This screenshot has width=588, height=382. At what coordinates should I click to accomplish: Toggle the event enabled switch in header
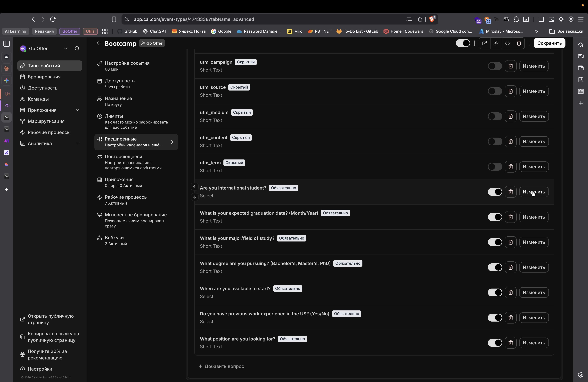pyautogui.click(x=463, y=43)
